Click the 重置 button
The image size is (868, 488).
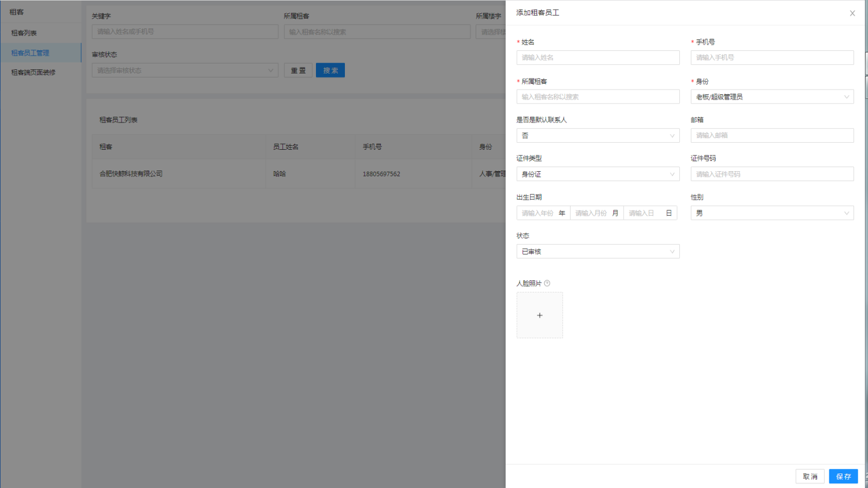pyautogui.click(x=298, y=71)
